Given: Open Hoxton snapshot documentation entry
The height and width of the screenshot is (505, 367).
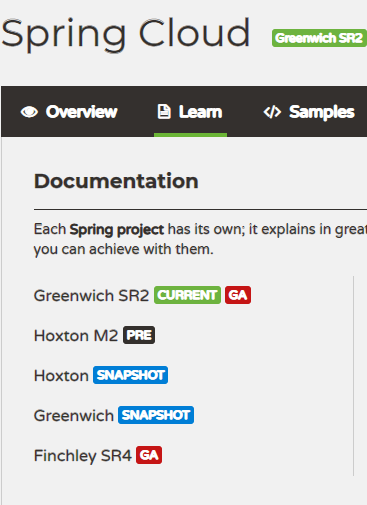Looking at the screenshot, I should [x=61, y=376].
